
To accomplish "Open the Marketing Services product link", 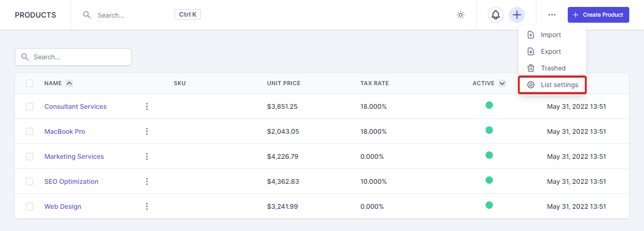I will tap(74, 156).
